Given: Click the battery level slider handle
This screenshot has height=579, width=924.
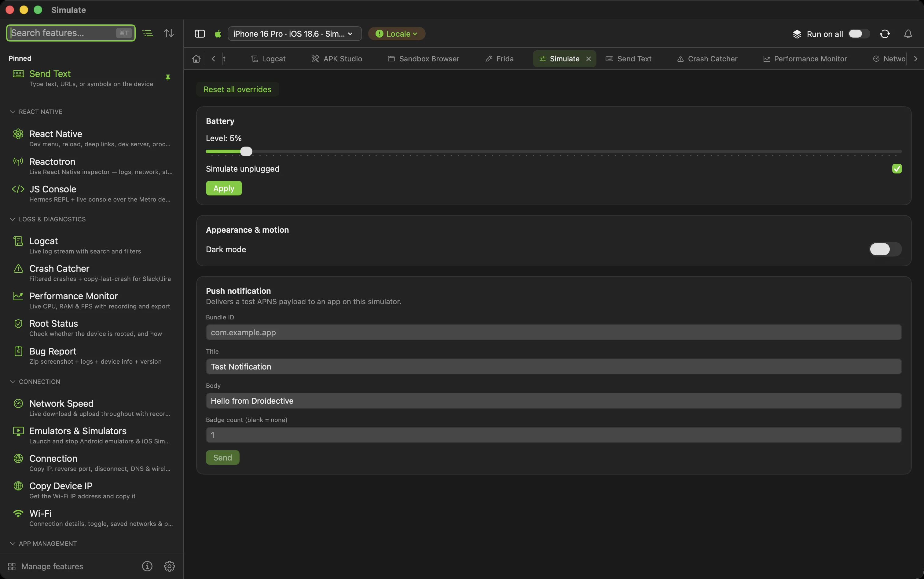Looking at the screenshot, I should coord(246,152).
